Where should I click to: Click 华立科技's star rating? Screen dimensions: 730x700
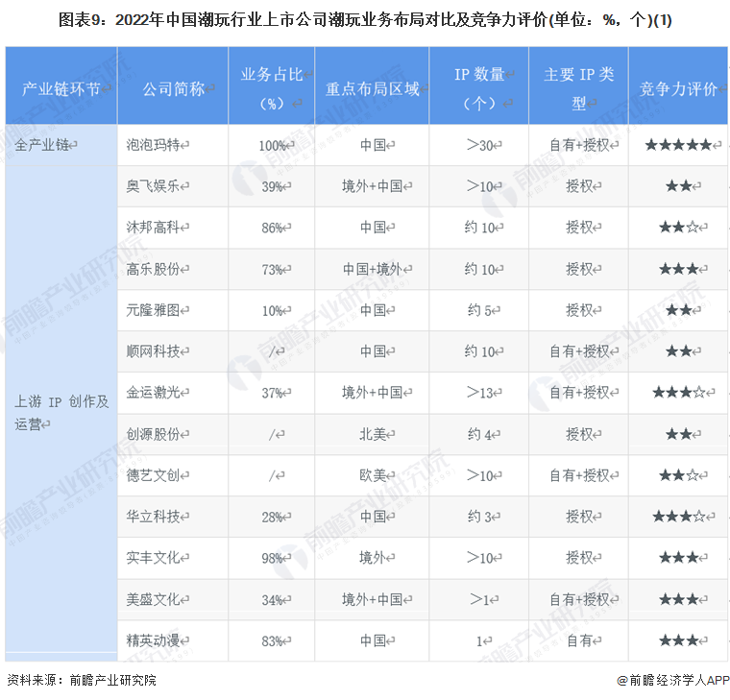(x=678, y=517)
